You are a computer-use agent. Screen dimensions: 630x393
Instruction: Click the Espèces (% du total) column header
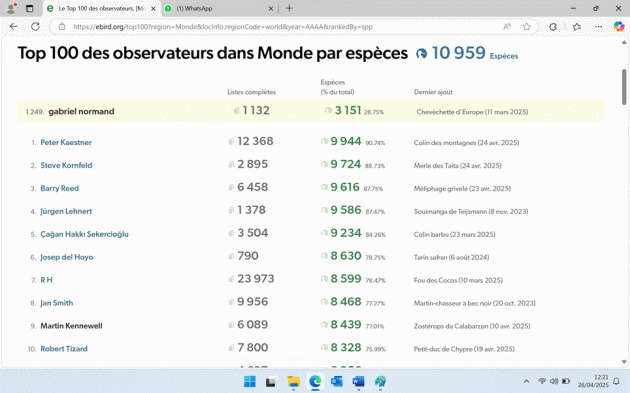click(337, 87)
